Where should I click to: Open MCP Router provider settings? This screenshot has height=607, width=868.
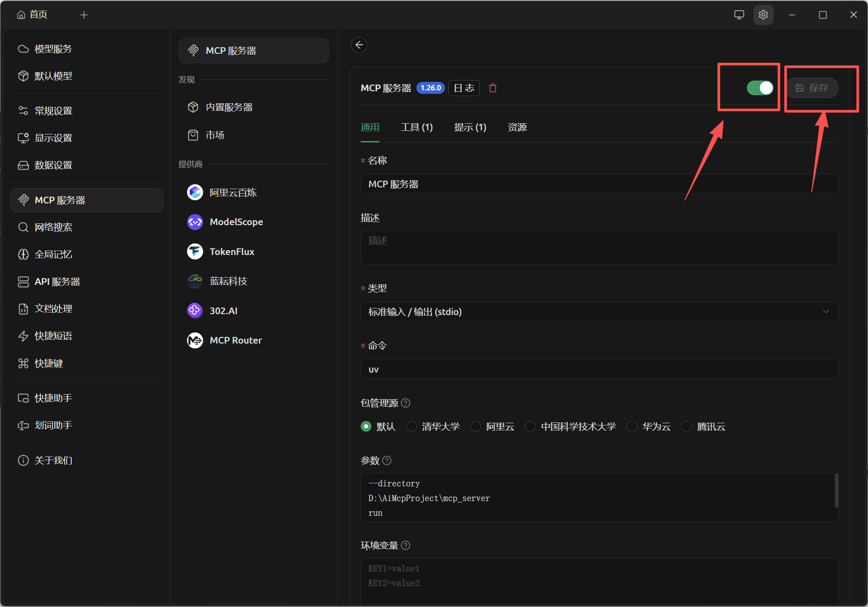(236, 340)
